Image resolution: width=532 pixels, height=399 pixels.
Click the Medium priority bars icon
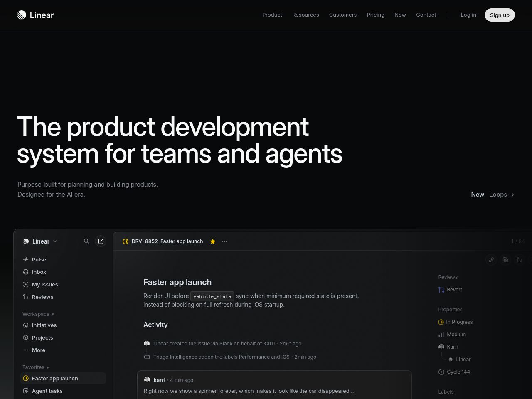pyautogui.click(x=441, y=335)
